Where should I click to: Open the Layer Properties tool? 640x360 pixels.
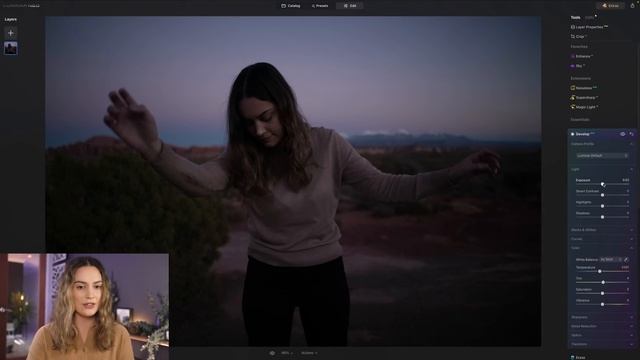point(589,27)
